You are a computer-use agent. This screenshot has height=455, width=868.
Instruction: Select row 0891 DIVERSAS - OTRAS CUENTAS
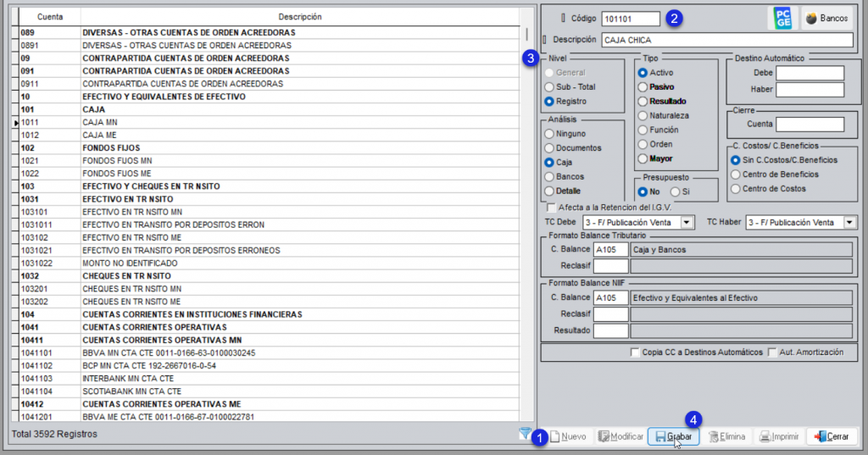pos(270,46)
